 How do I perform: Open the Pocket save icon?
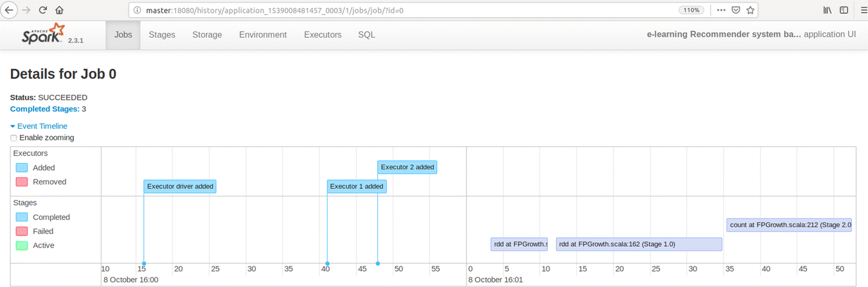[x=736, y=10]
